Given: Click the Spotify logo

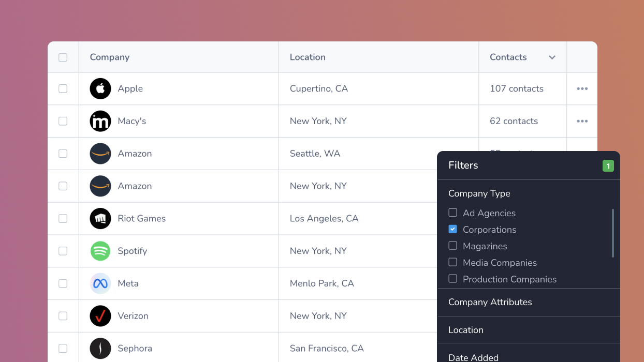Looking at the screenshot, I should 100,251.
